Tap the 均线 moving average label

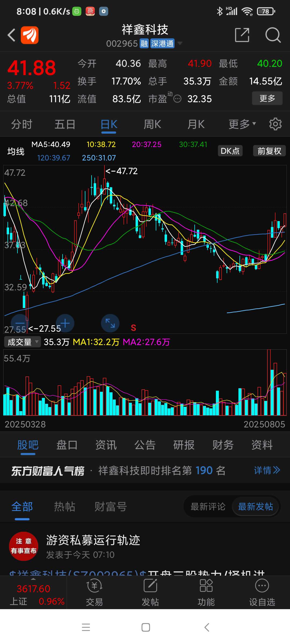[16, 151]
